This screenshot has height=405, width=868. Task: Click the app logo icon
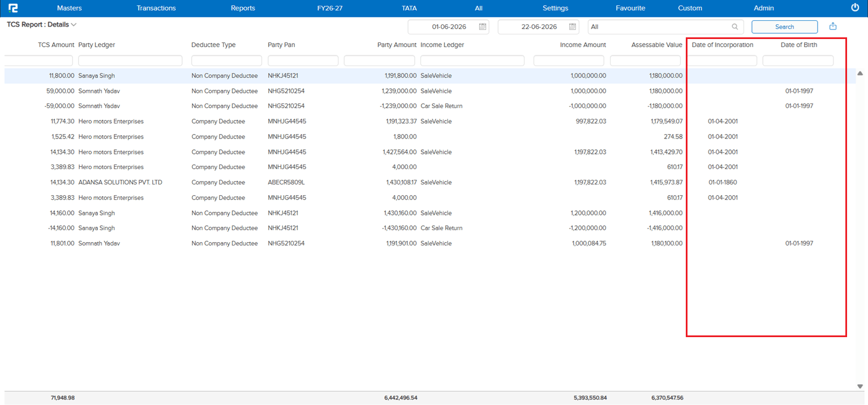(12, 8)
